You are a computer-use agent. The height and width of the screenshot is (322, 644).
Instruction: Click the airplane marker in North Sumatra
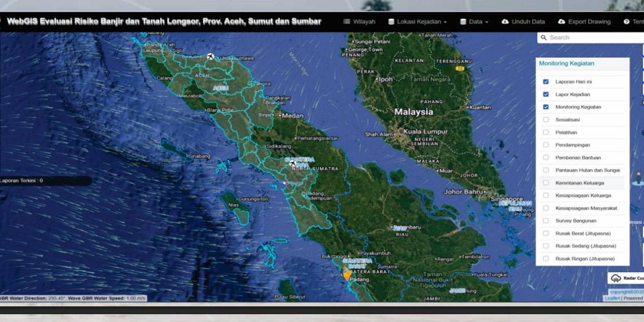[293, 163]
